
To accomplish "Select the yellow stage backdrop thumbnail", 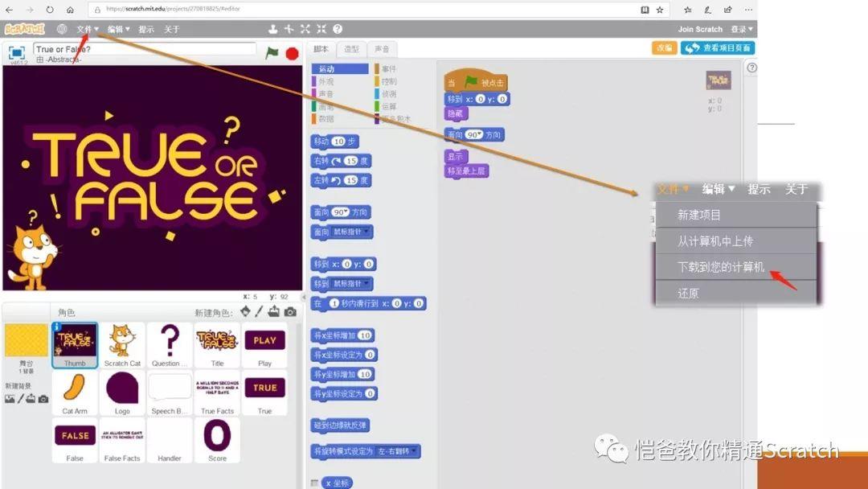I will (26, 340).
